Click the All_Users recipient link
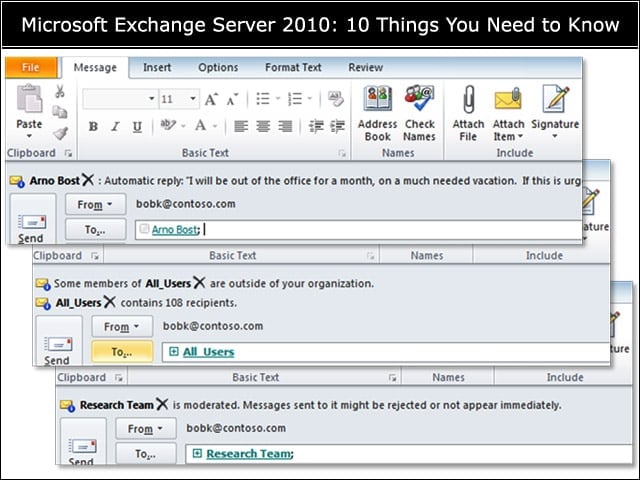640x480 pixels. tap(209, 352)
